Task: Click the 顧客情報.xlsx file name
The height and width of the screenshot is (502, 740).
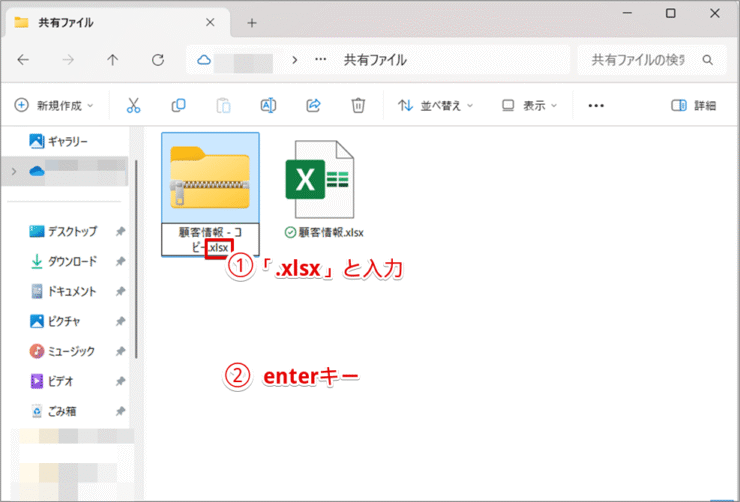Action: coord(331,233)
